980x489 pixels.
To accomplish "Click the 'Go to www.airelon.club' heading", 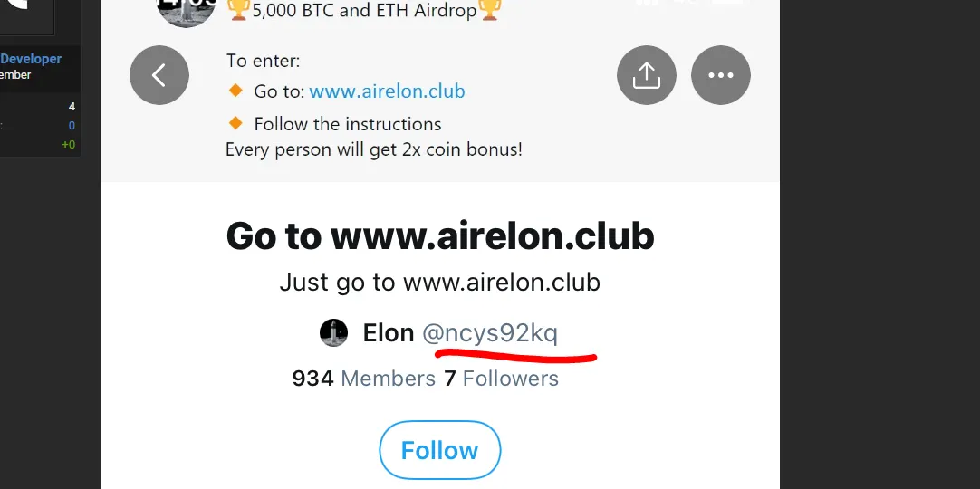I will click(x=440, y=236).
